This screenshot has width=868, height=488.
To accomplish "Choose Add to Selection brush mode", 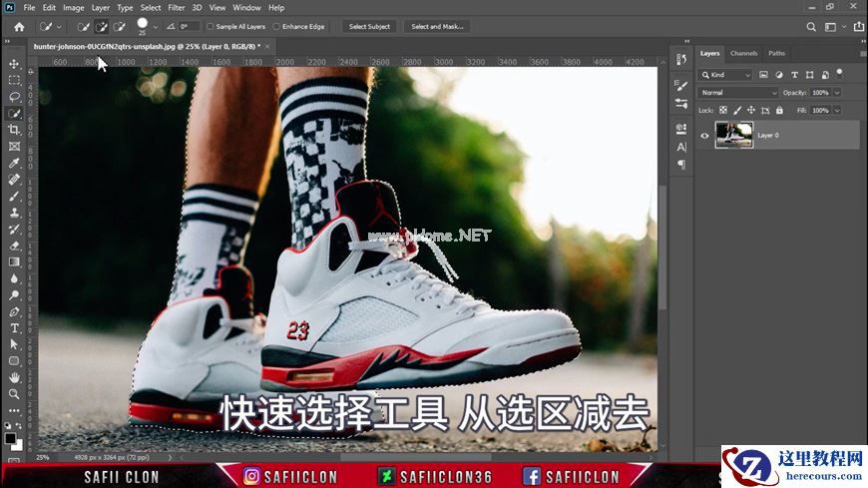I will coord(102,27).
